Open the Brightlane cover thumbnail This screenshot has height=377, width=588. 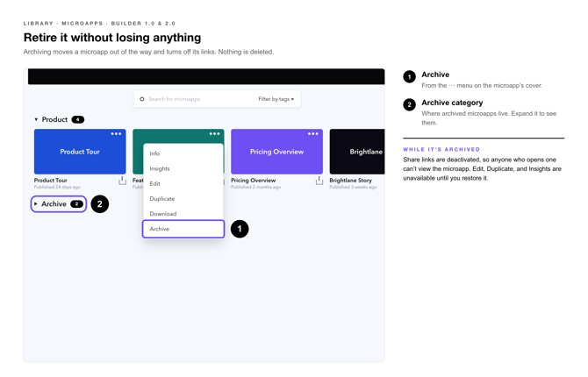pos(357,152)
